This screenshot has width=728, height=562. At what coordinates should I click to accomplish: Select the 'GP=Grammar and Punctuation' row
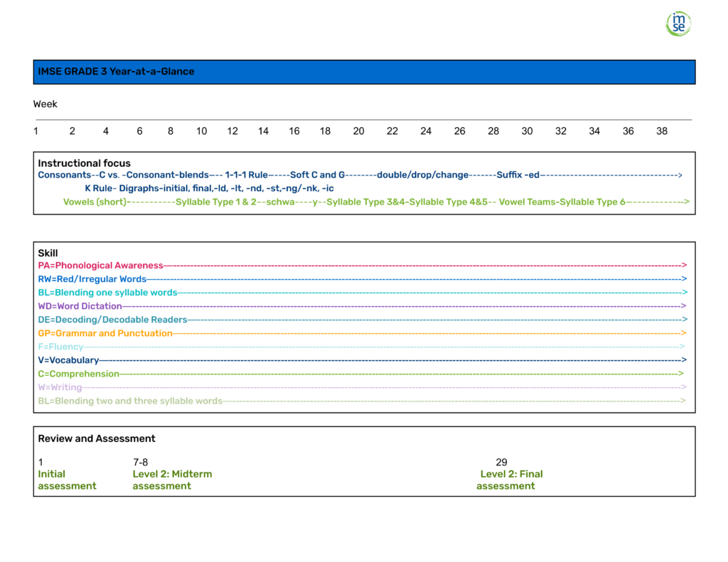pos(105,333)
